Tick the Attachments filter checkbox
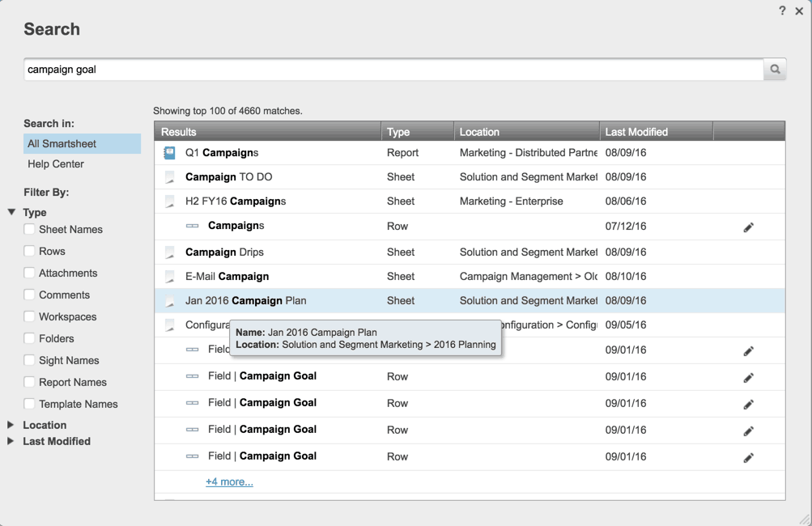 pyautogui.click(x=29, y=274)
